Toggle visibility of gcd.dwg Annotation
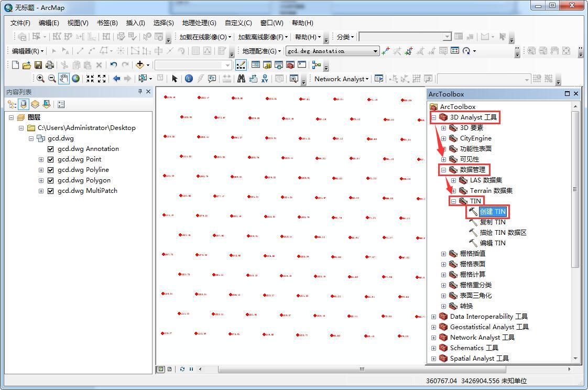 tap(50, 148)
